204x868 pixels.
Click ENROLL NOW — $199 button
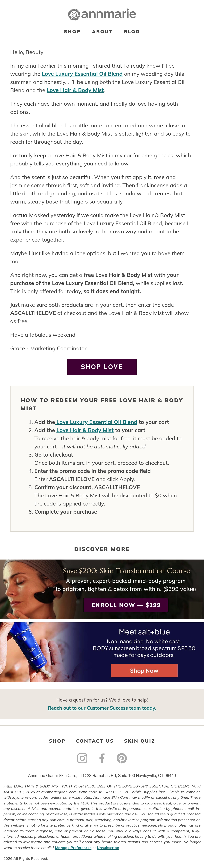pos(126,605)
